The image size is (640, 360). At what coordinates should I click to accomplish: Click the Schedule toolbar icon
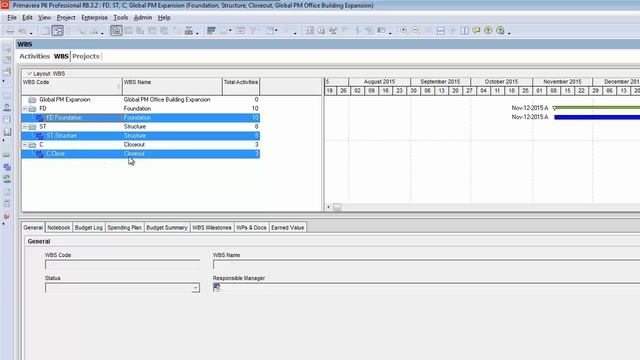(x=310, y=31)
